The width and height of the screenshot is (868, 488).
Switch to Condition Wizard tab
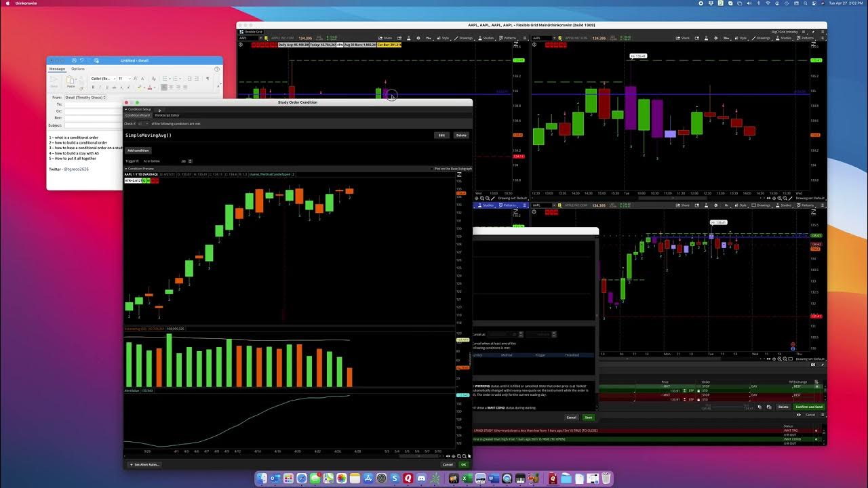coord(138,115)
